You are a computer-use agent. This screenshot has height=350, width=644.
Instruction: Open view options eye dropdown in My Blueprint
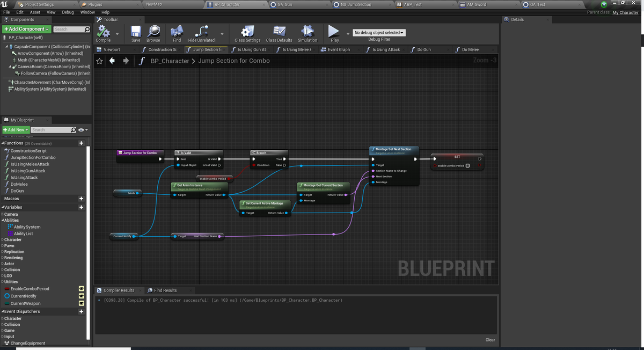point(83,130)
